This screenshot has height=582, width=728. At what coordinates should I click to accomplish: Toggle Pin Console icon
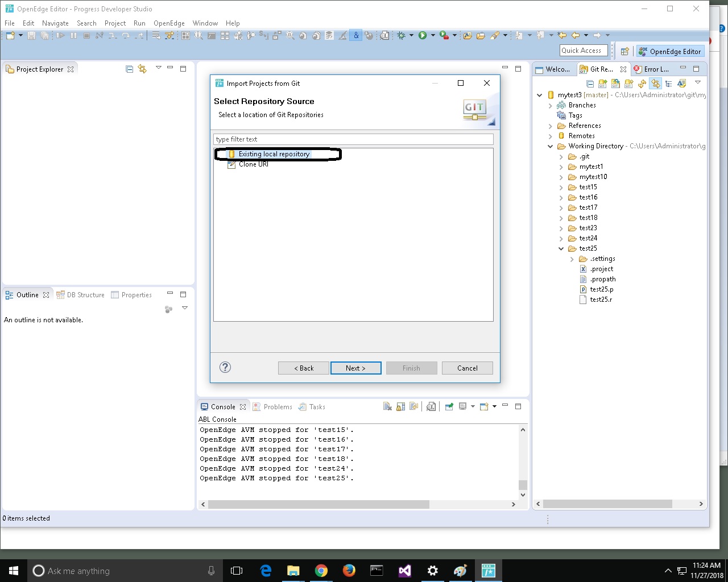(x=449, y=406)
